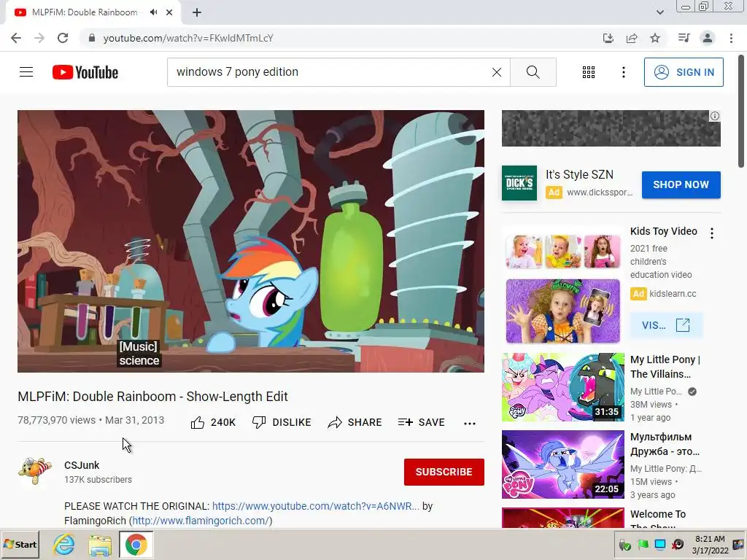Open the YouTube hamburger guide menu
747x560 pixels.
26,72
